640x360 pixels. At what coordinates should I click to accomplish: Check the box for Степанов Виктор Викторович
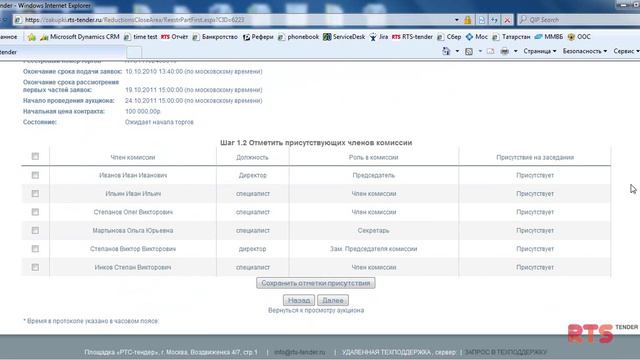[35, 249]
